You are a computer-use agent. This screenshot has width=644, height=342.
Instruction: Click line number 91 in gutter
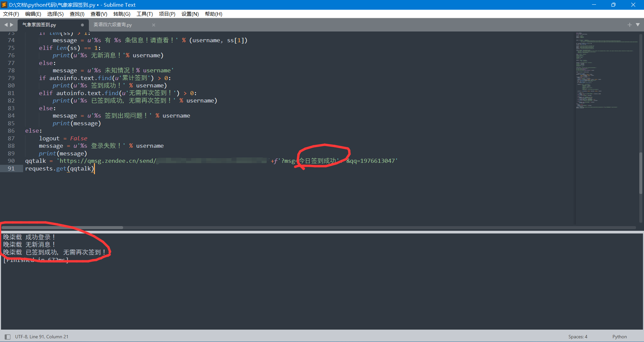point(11,168)
